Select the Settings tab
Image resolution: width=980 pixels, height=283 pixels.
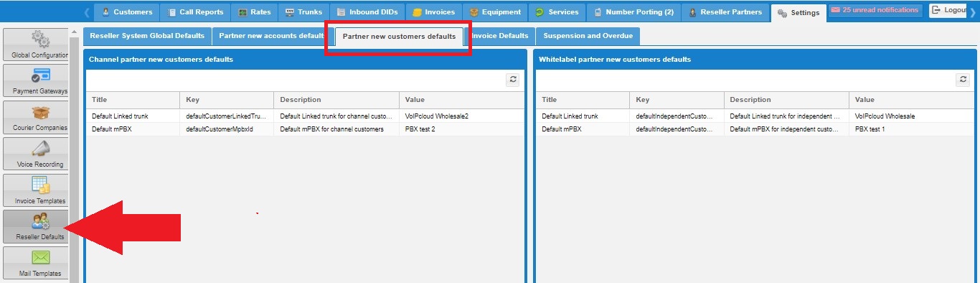tap(798, 13)
